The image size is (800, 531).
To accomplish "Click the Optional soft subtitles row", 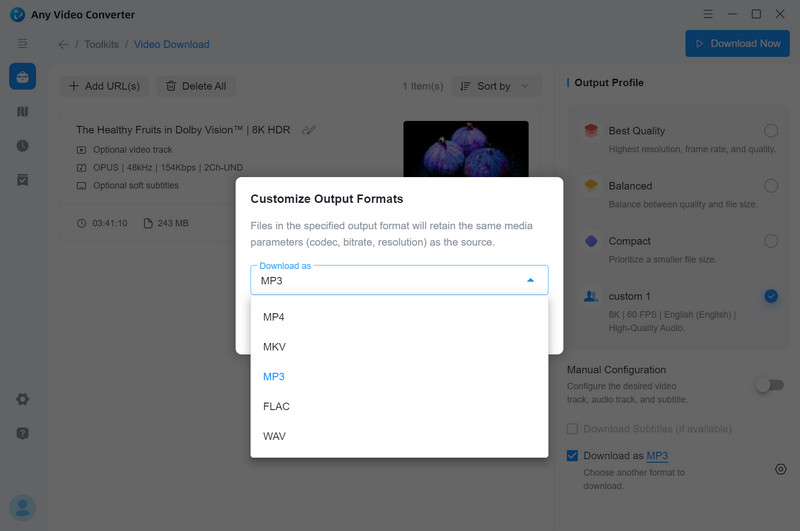I will coord(136,186).
